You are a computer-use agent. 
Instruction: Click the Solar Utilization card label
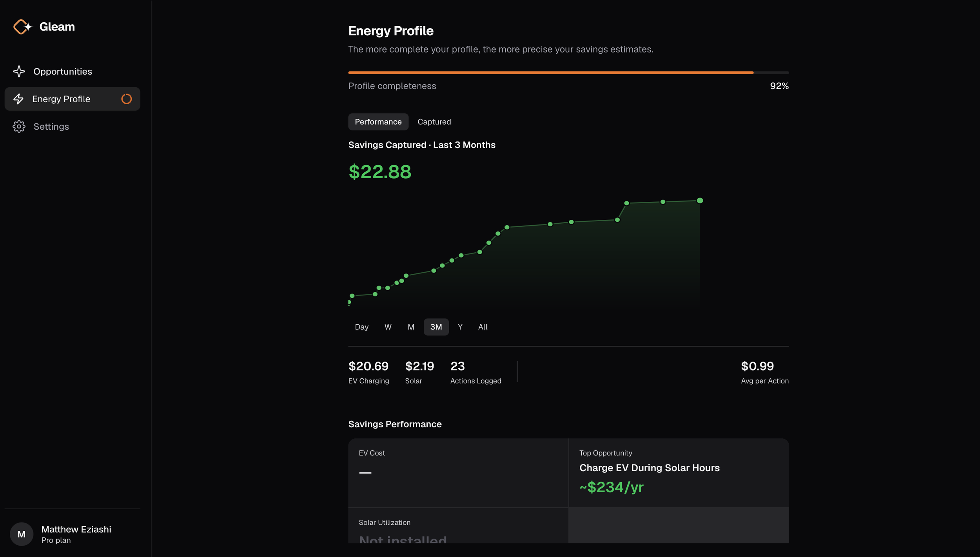(x=384, y=522)
